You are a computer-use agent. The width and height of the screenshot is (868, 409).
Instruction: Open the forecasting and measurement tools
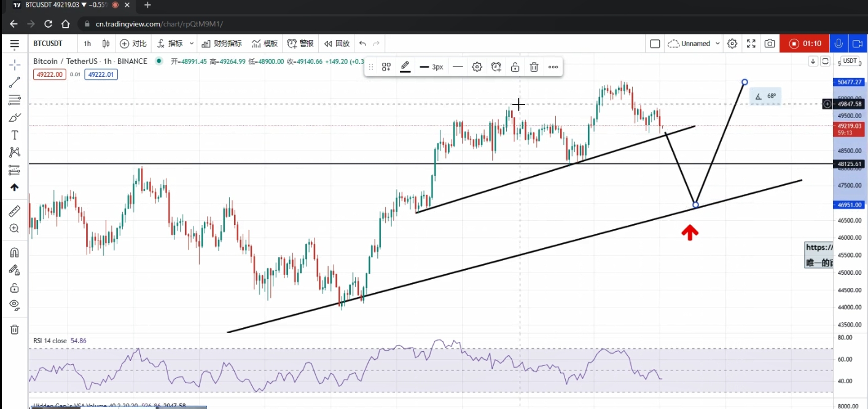pyautogui.click(x=14, y=170)
